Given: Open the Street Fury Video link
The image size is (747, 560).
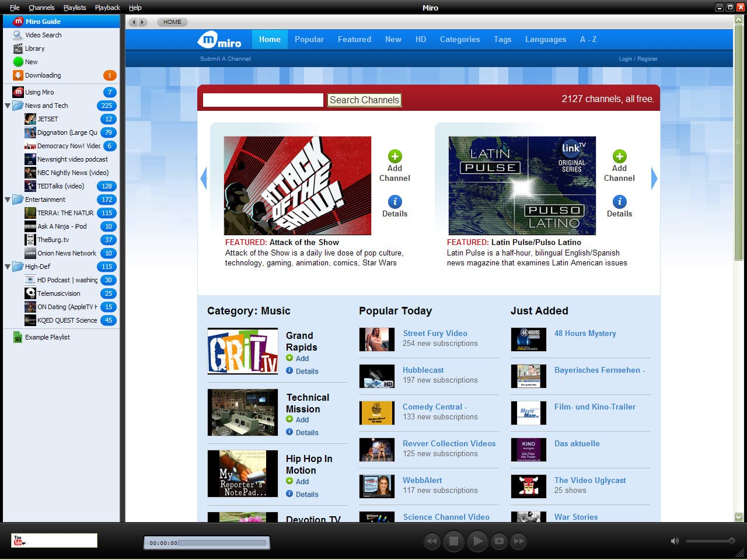Looking at the screenshot, I should click(x=435, y=333).
